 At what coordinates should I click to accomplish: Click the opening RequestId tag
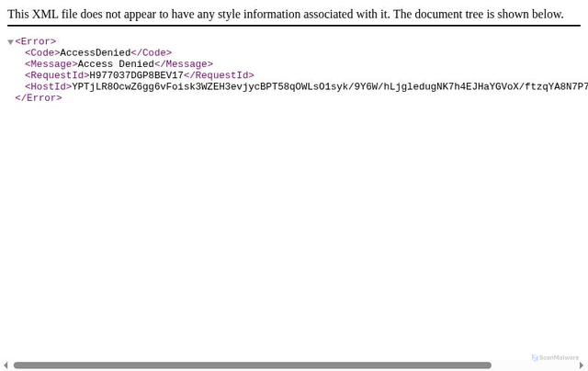click(x=57, y=75)
